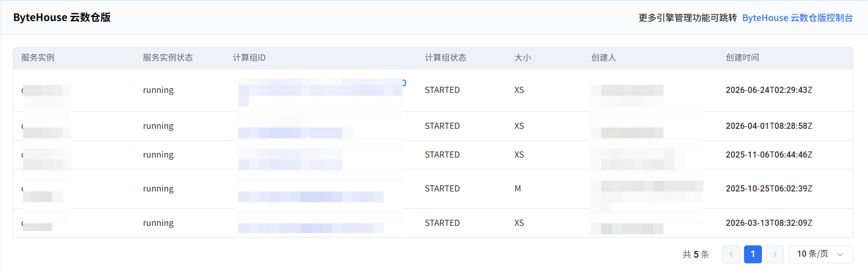
Task: Go to the previous page arrow
Action: click(731, 254)
